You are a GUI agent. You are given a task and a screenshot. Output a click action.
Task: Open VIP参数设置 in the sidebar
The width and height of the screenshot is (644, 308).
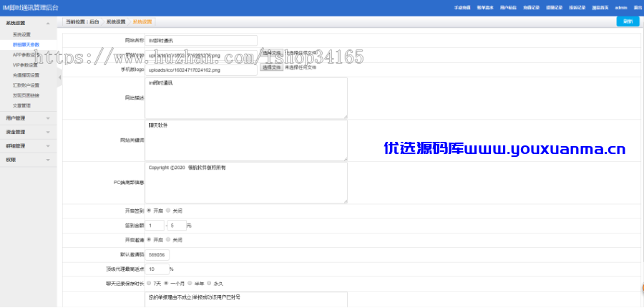click(25, 65)
